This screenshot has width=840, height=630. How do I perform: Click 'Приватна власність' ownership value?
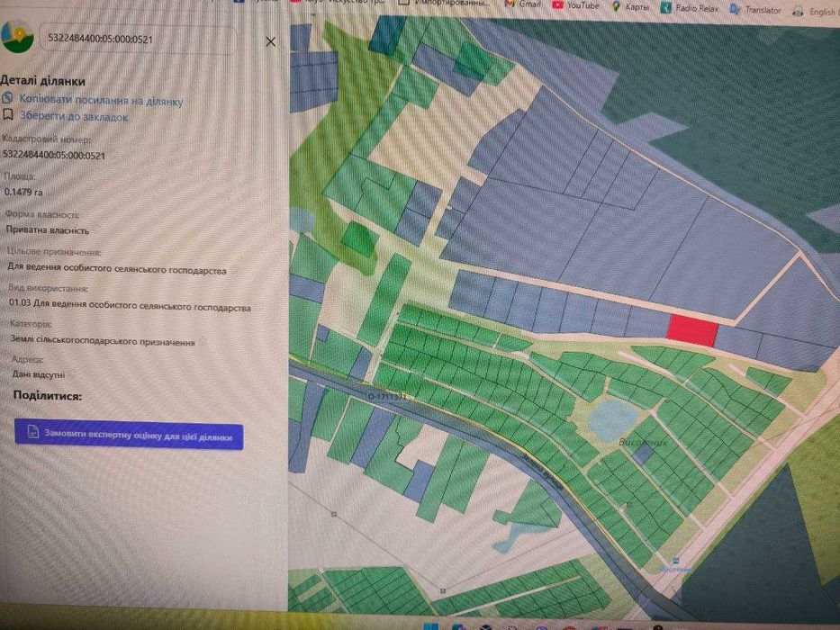47,230
